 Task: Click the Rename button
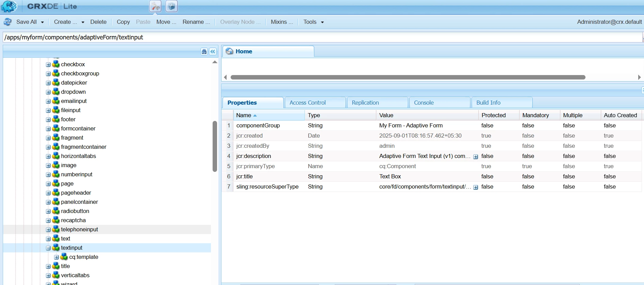pyautogui.click(x=196, y=22)
